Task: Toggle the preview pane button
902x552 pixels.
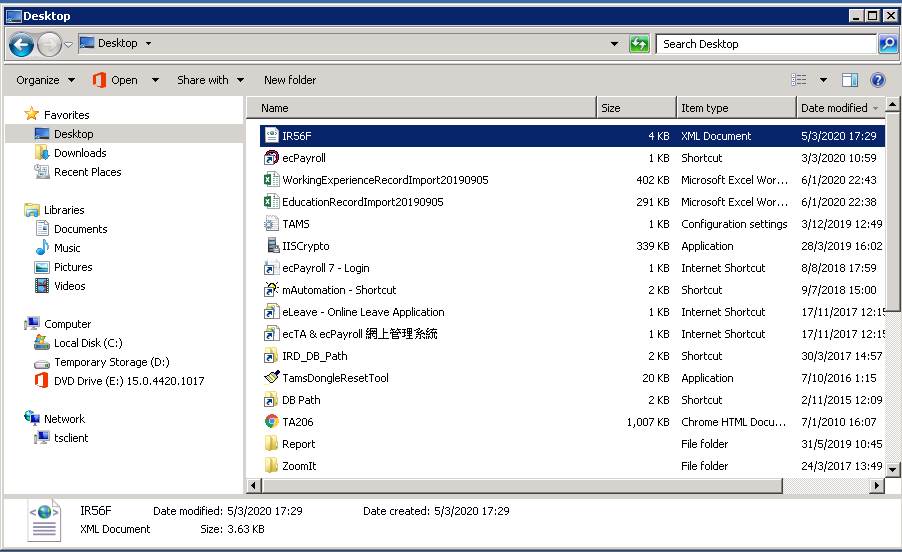Action: coord(850,80)
